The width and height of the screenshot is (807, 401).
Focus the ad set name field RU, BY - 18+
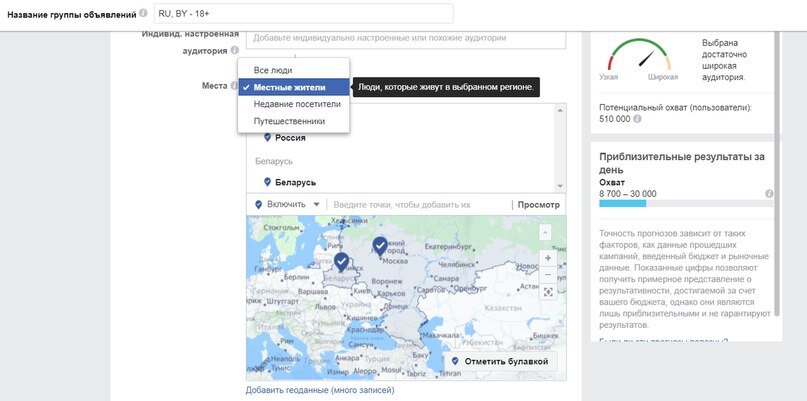(304, 13)
